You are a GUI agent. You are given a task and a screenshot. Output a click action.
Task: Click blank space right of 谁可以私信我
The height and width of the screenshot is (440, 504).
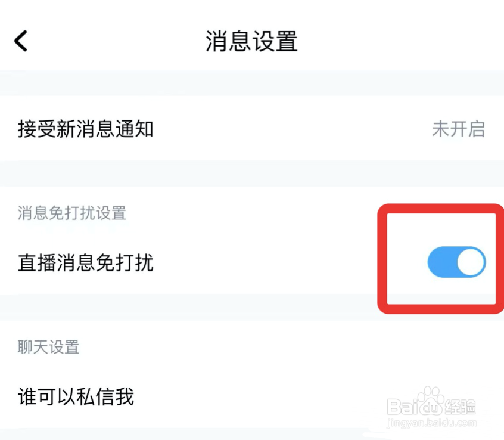(268, 396)
